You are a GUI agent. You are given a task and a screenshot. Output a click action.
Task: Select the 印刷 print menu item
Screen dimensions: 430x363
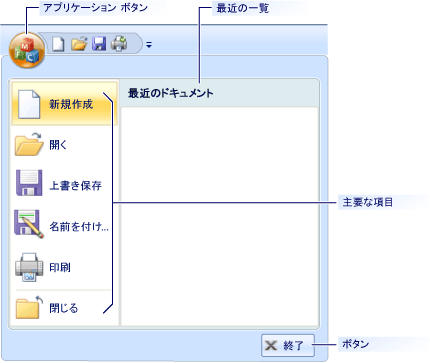coord(64,267)
